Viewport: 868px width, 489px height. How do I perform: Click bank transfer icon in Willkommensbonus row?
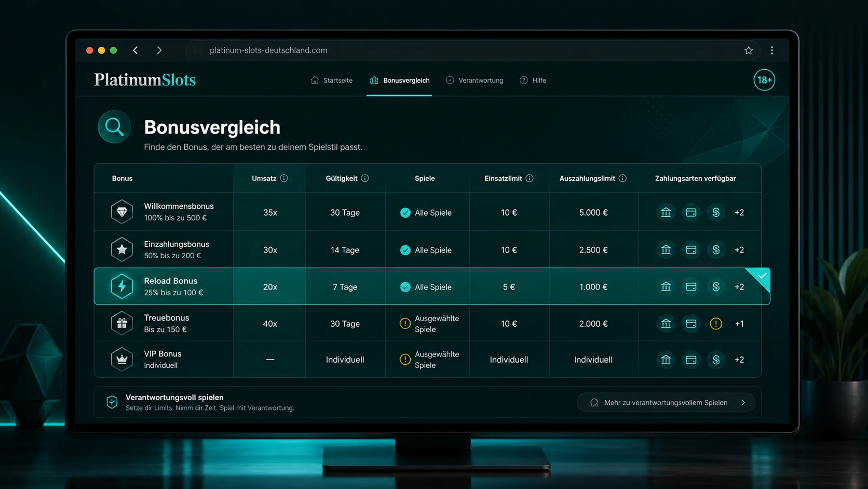point(666,212)
